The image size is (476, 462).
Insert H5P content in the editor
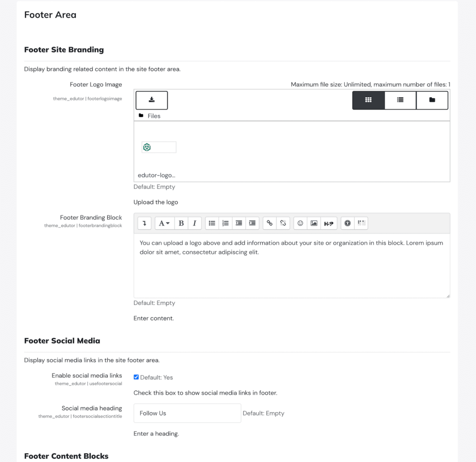328,223
